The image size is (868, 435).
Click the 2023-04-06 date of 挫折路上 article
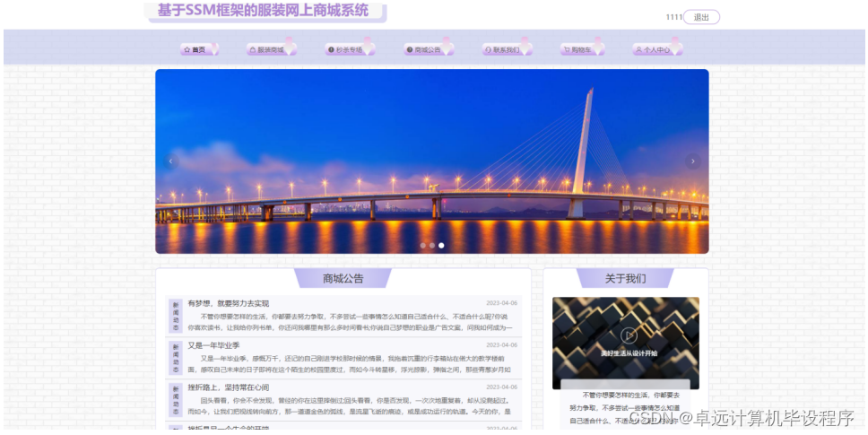(x=501, y=387)
